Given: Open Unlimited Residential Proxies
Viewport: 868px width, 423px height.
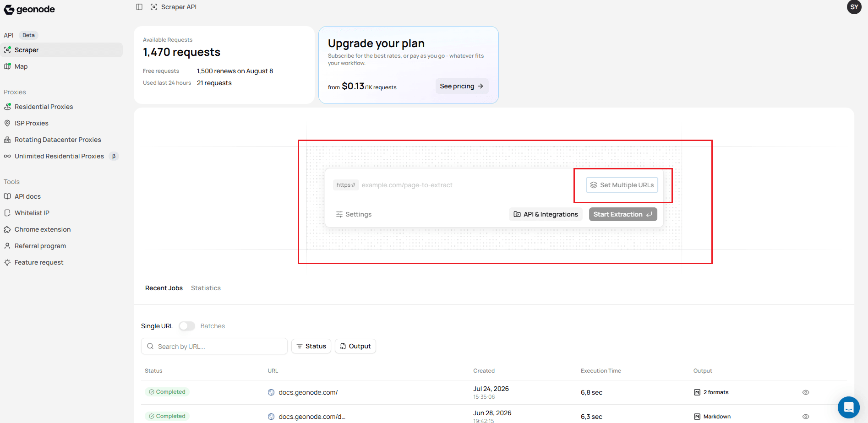Looking at the screenshot, I should tap(62, 156).
